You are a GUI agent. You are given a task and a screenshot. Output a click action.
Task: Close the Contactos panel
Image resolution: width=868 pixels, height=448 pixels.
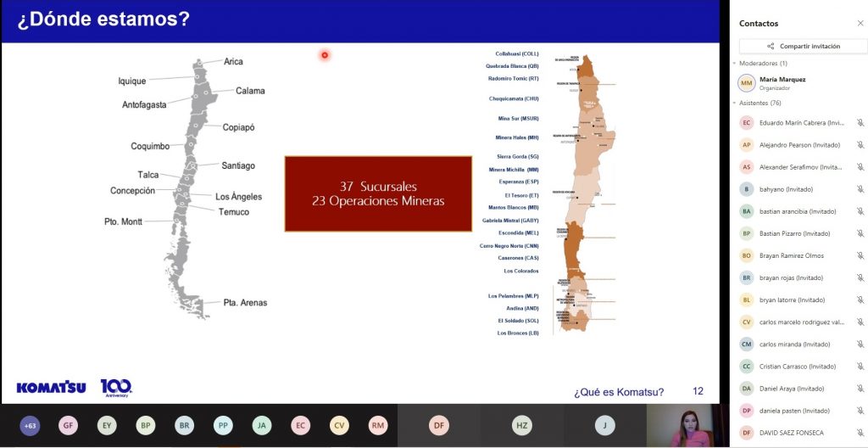pyautogui.click(x=860, y=23)
